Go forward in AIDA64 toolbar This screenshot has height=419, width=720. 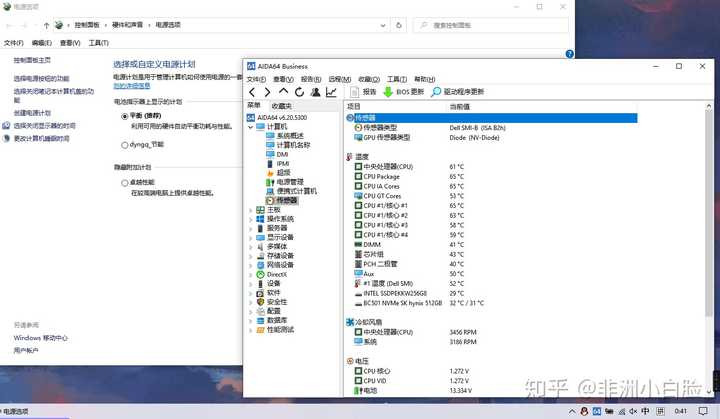(x=267, y=92)
